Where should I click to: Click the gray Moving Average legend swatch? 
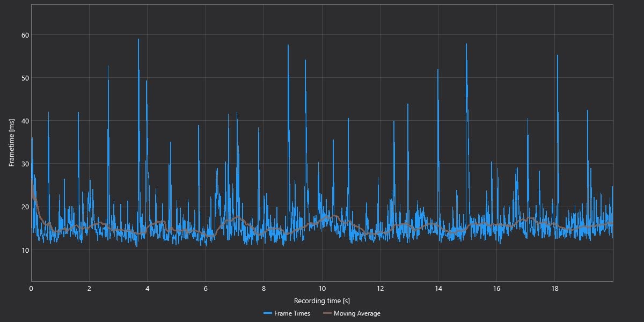(x=327, y=313)
